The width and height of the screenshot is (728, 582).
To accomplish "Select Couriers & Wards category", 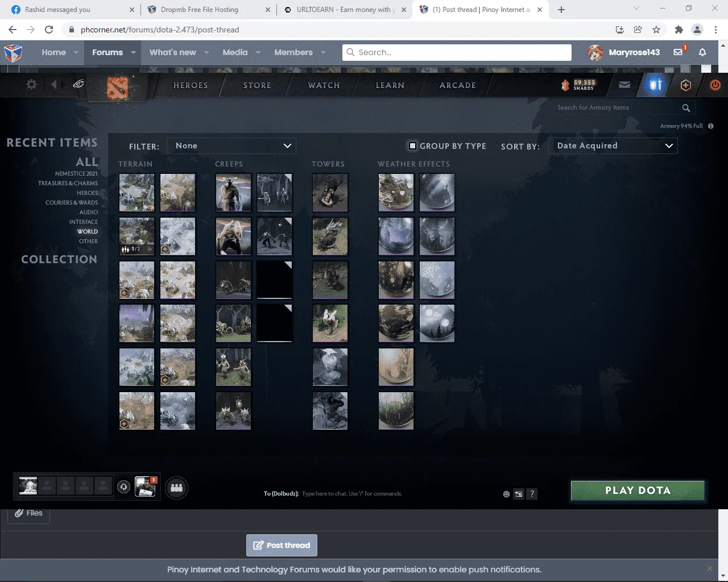I will [72, 203].
